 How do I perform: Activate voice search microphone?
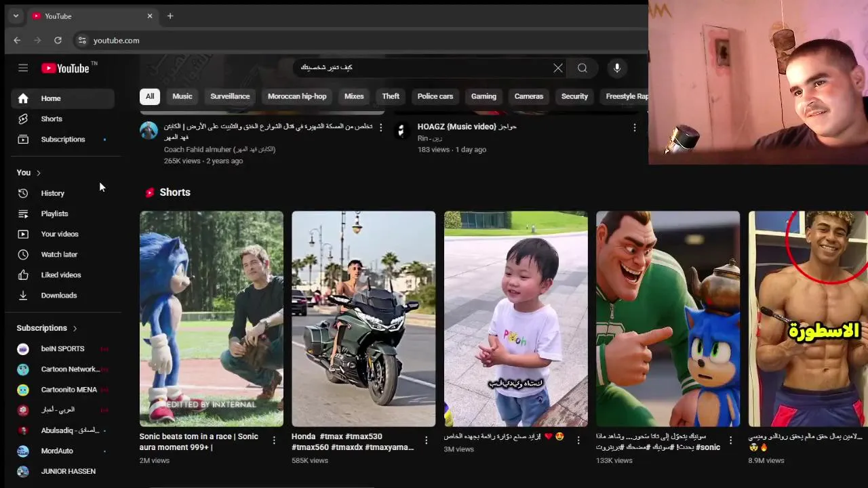pos(617,68)
